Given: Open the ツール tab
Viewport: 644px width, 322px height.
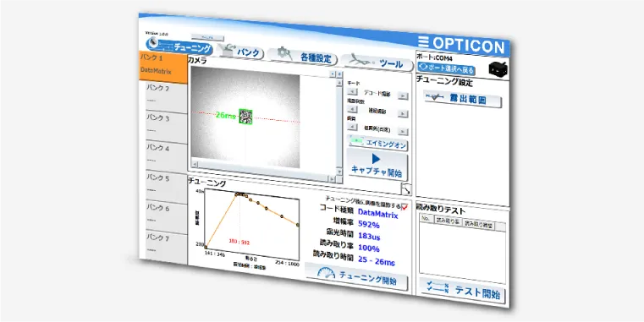Looking at the screenshot, I should (377, 63).
